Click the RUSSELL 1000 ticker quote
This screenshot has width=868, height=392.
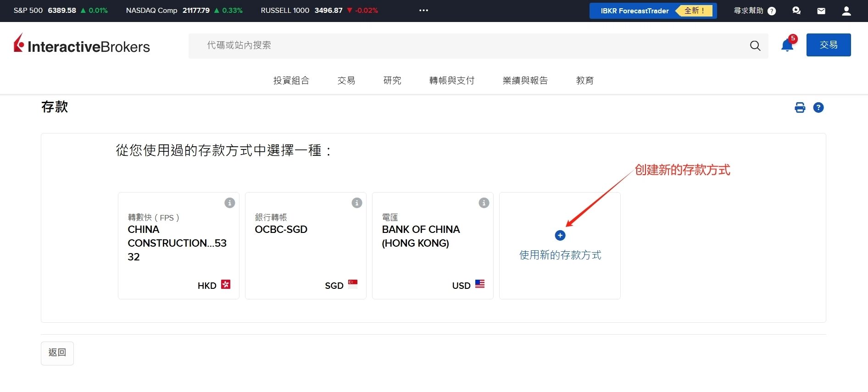pyautogui.click(x=319, y=10)
